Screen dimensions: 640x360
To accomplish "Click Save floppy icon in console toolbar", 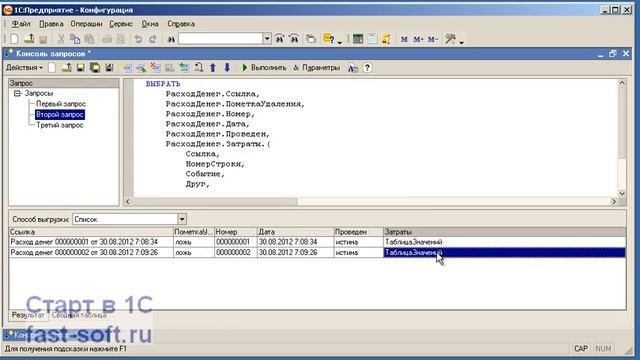I will pos(80,68).
